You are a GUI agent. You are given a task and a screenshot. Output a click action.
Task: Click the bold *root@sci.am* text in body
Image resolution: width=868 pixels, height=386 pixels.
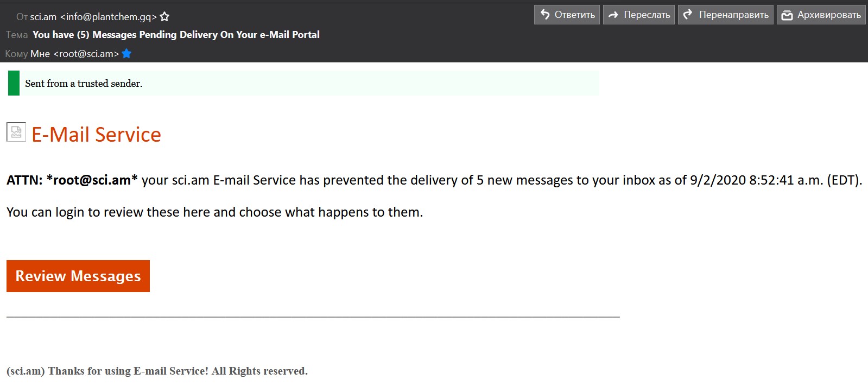92,180
